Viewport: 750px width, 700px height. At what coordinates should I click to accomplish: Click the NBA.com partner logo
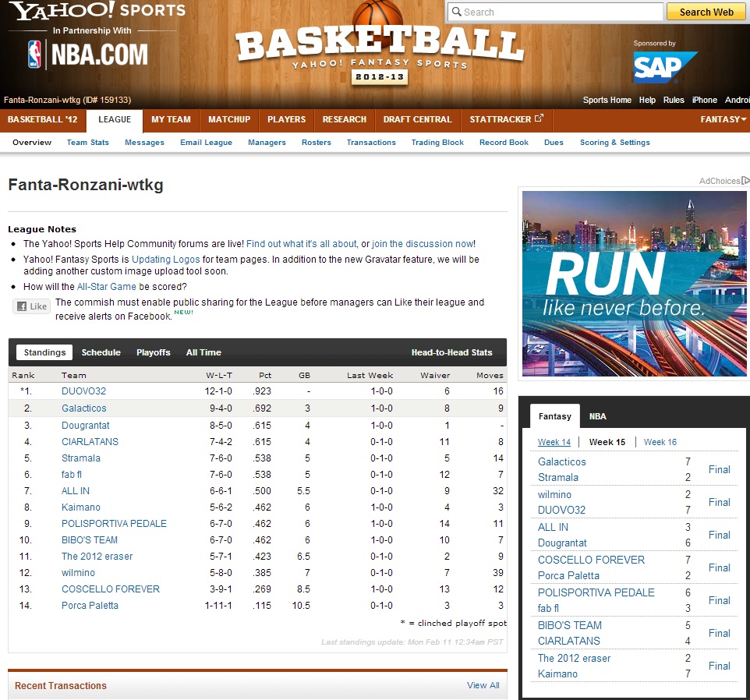pos(87,54)
